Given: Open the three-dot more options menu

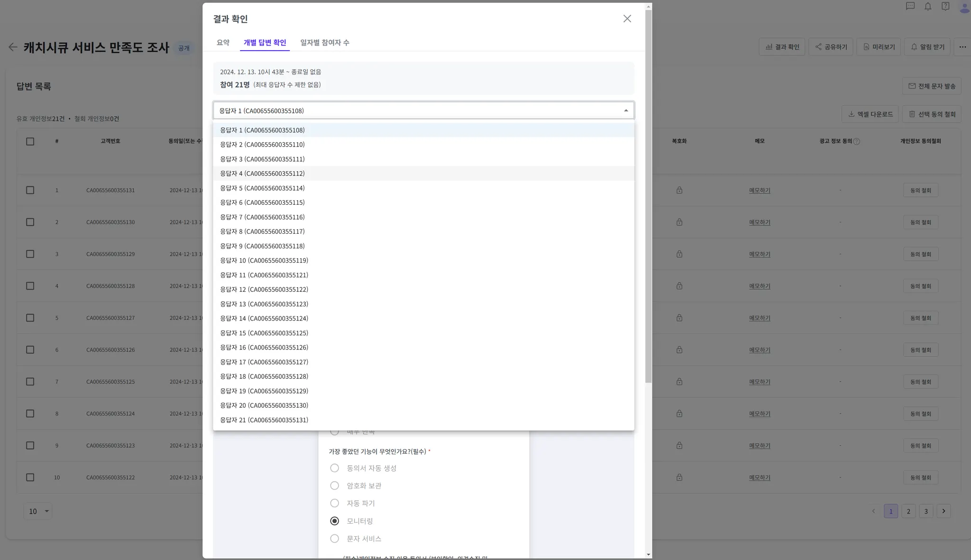Looking at the screenshot, I should [x=962, y=47].
